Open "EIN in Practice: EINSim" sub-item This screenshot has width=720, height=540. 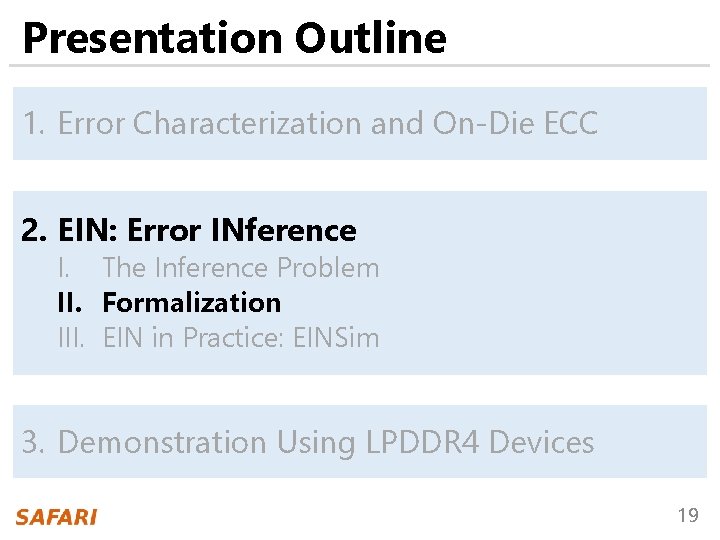[x=241, y=338]
